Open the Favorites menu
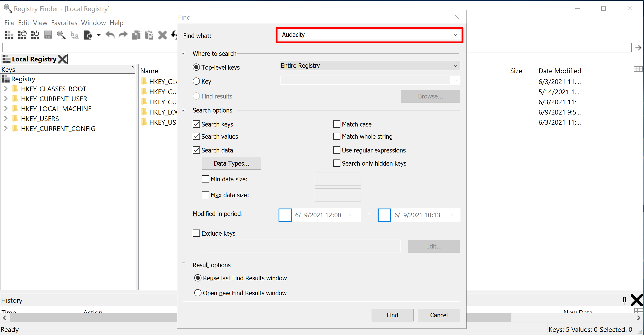644x335 pixels. pyautogui.click(x=64, y=23)
